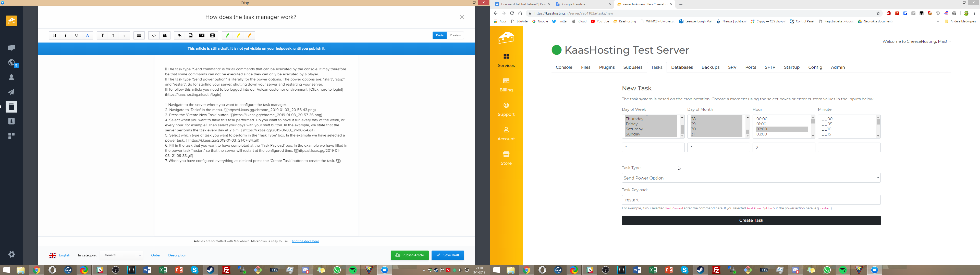This screenshot has height=275, width=980.
Task: Click inside the Task Payload field
Action: [751, 200]
